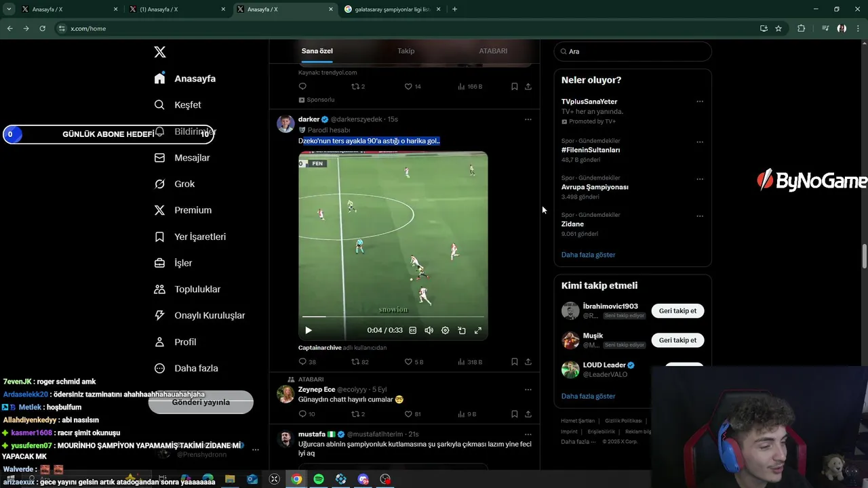Open a new browser tab
The width and height of the screenshot is (868, 488).
tap(454, 9)
